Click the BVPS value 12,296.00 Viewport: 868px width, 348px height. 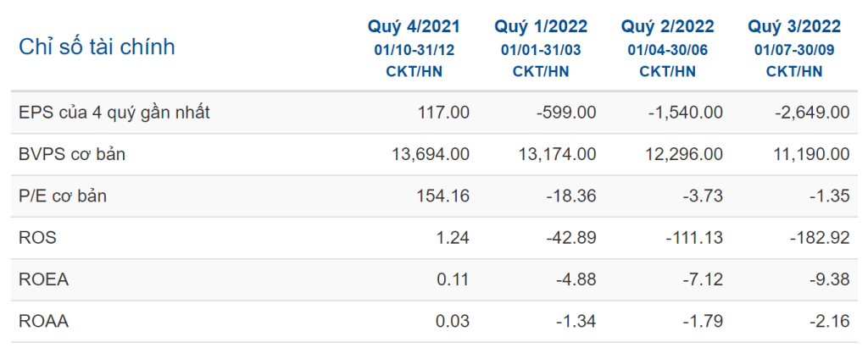[x=685, y=154]
